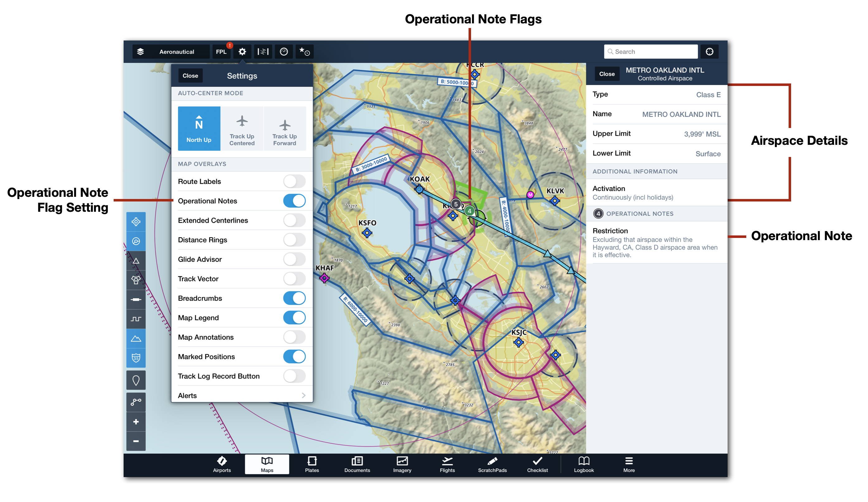Screen dimensions: 868x502
Task: Turn on Glide Advisor
Action: point(294,259)
